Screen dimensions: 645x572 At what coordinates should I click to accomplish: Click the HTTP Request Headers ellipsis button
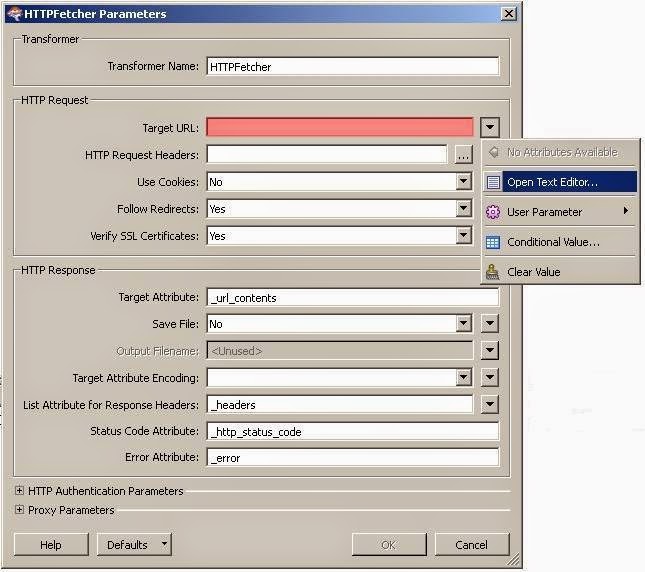463,155
